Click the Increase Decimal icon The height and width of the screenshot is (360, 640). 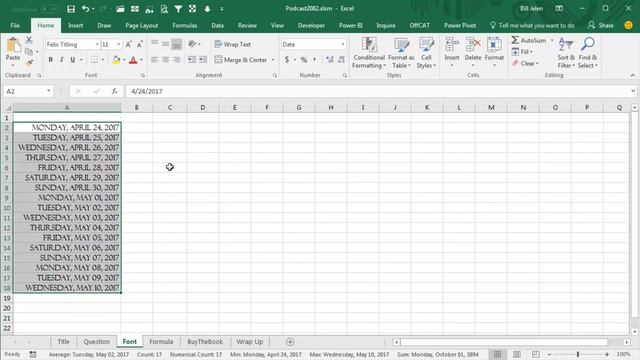point(330,60)
